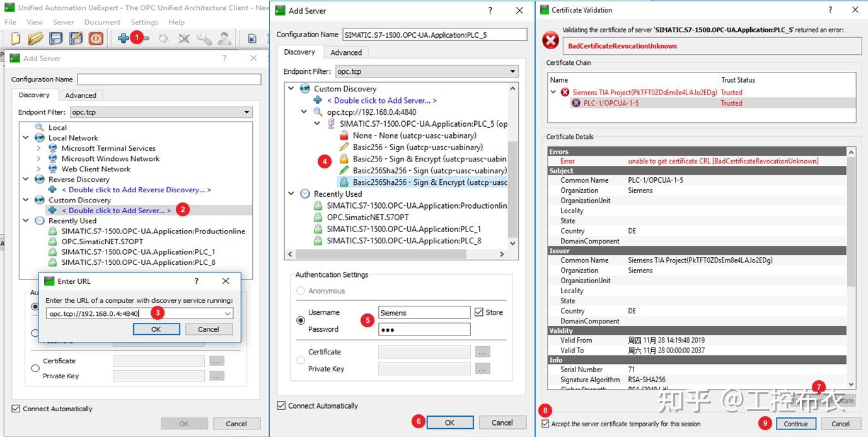
Task: Enable the Store password checkbox
Action: 479,312
